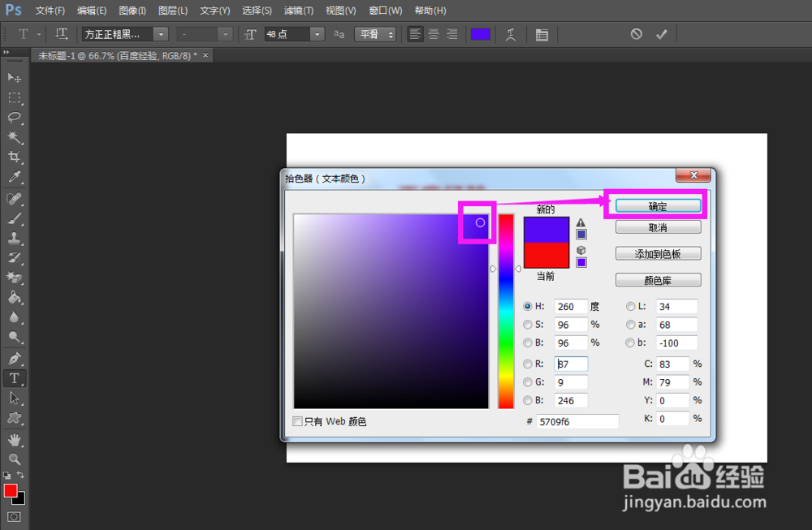This screenshot has height=530, width=812.
Task: Click the 取消 button
Action: (658, 227)
